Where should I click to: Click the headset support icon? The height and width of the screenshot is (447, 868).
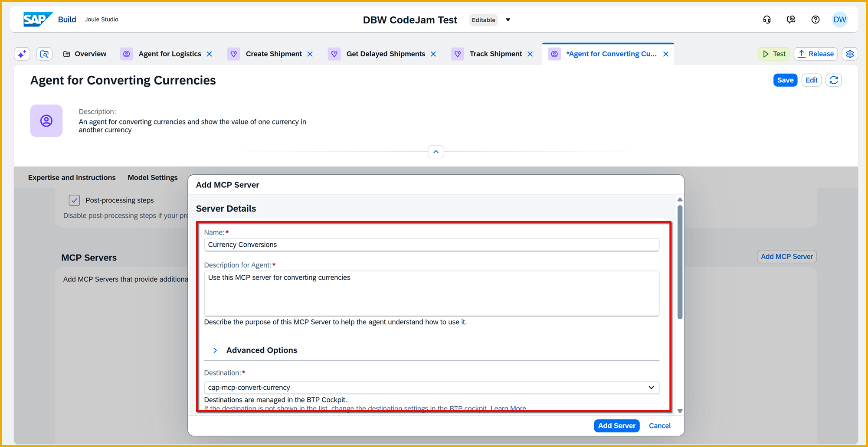[767, 20]
